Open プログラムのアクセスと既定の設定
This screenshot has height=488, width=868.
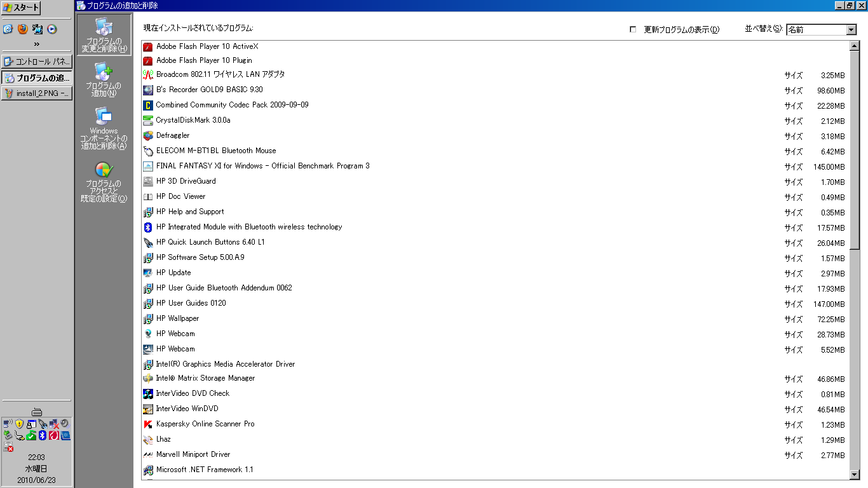(104, 182)
